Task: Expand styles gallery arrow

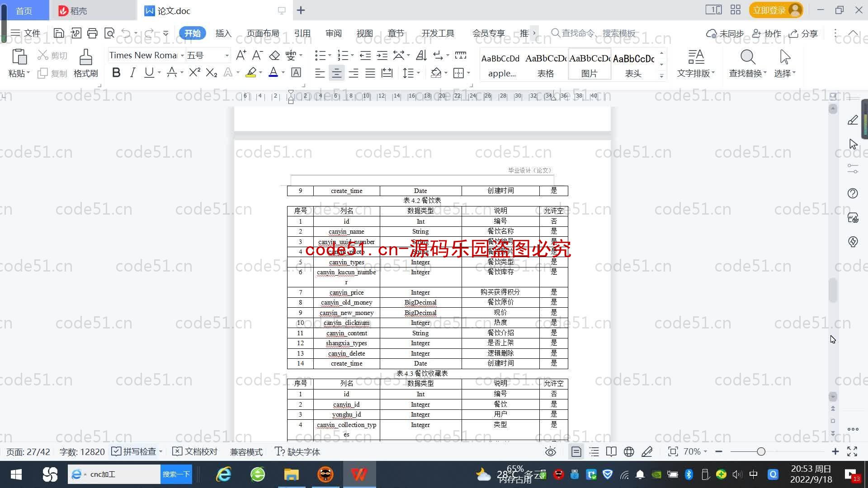Action: pyautogui.click(x=661, y=76)
